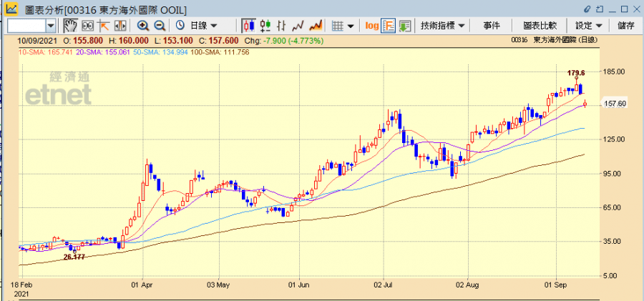Viewport: 644px width, 301px height.
Task: Zoom in on the chart
Action: (143, 26)
